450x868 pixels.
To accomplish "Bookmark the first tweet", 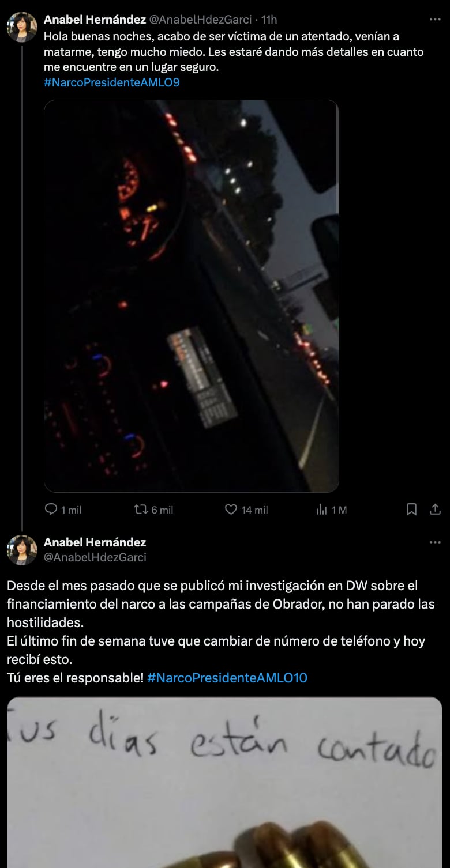I will pos(412,510).
